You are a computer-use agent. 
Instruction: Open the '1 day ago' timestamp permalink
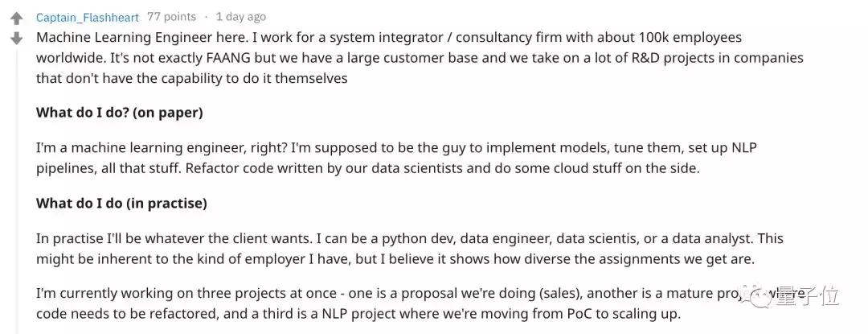point(241,17)
